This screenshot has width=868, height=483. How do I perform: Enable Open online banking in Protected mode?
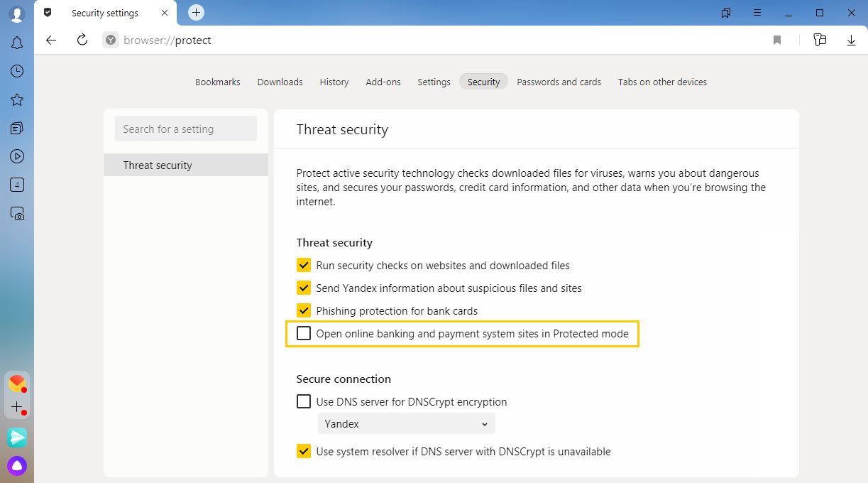(304, 333)
